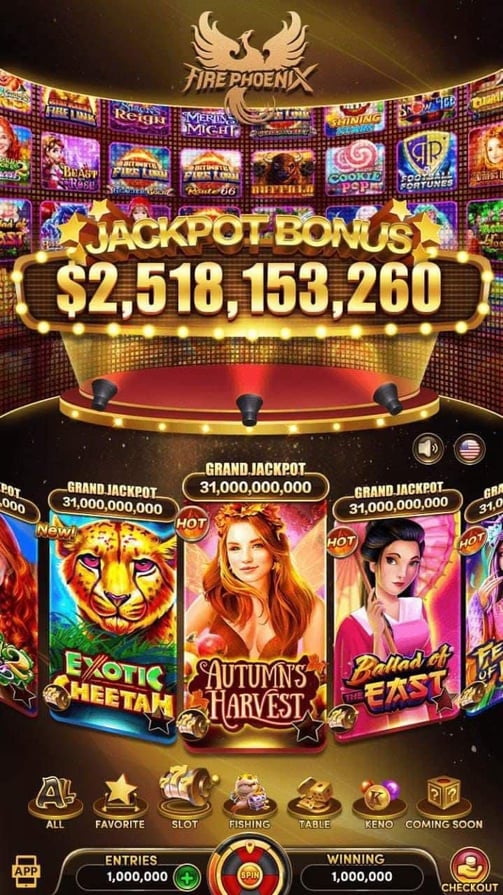Viewport: 503px width, 895px height.
Task: Mute sound with the speaker icon
Action: coord(428,449)
